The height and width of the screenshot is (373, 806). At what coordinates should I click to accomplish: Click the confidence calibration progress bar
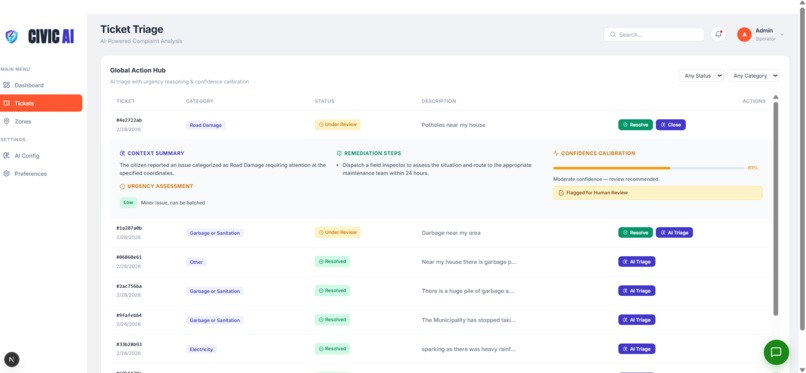click(649, 168)
